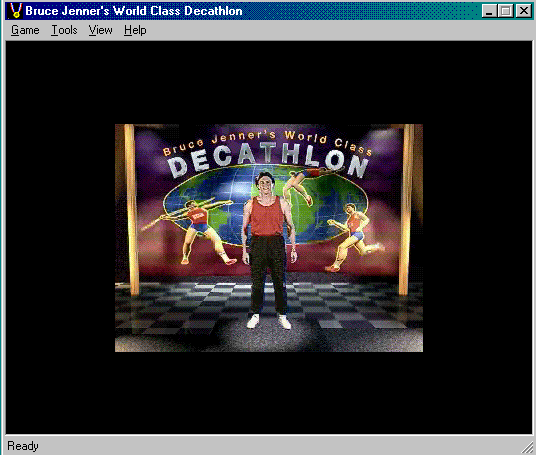This screenshot has height=455, width=536.
Task: Click the medal icon in the title bar
Action: (x=15, y=11)
